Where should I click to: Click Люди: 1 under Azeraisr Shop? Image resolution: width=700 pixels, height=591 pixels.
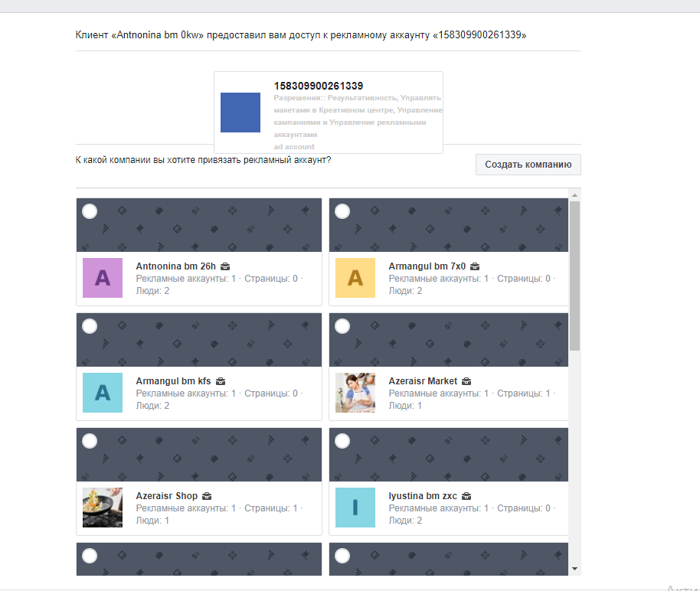152,520
